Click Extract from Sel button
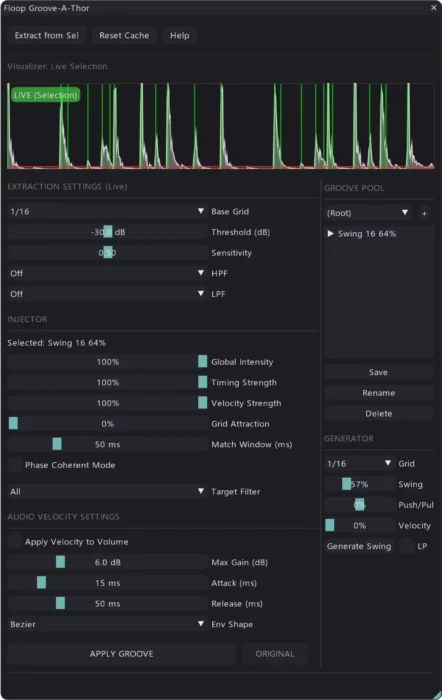Image resolution: width=442 pixels, height=700 pixels. [46, 35]
